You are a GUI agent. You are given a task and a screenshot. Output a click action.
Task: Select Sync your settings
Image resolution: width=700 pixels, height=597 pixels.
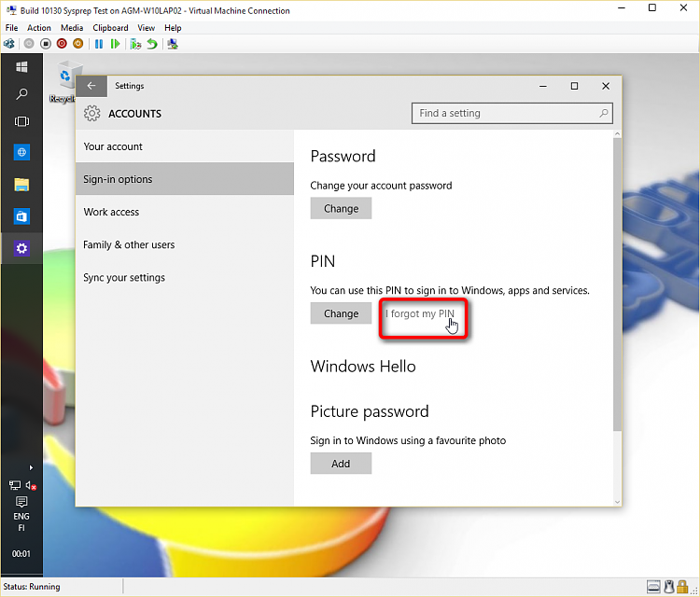coord(185,278)
